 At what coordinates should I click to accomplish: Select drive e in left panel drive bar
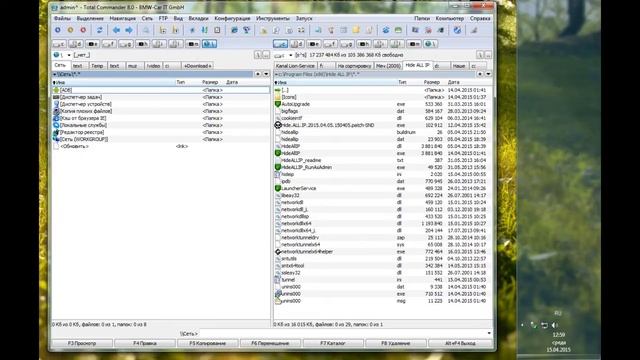[93, 44]
